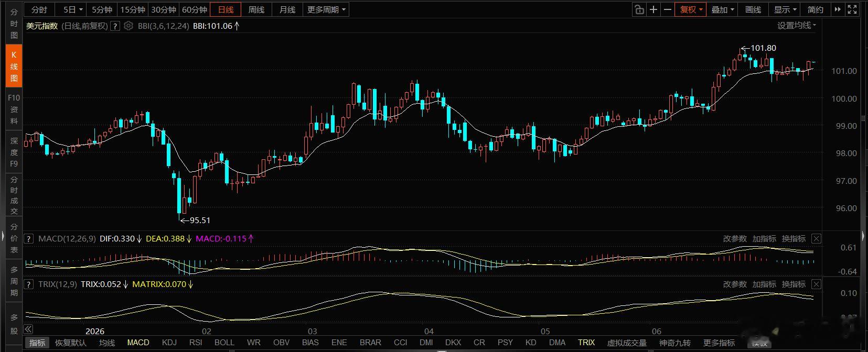The width and height of the screenshot is (868, 352).
Task: Toggle the KDJ indicator
Action: pyautogui.click(x=169, y=343)
